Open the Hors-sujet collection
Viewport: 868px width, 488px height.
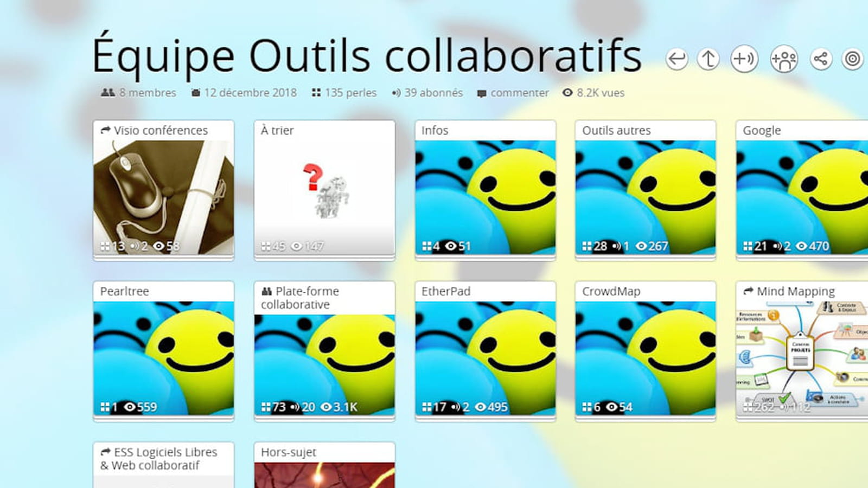tap(324, 465)
